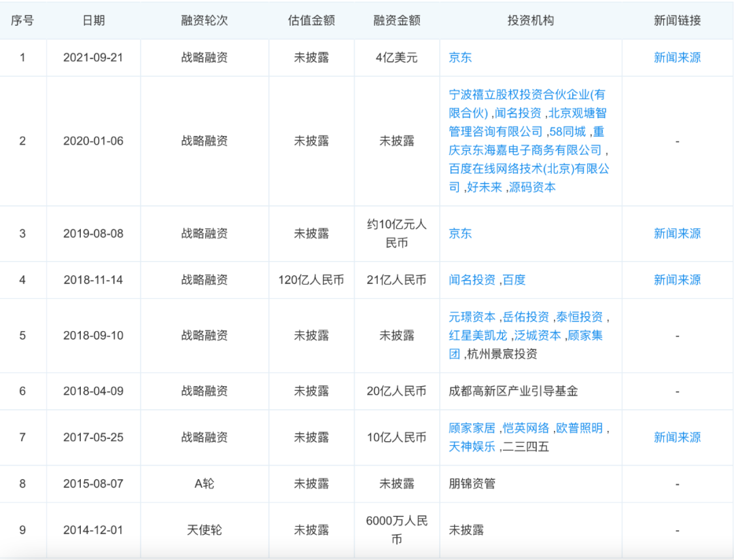Click 元璟资本 investor link

tap(472, 317)
